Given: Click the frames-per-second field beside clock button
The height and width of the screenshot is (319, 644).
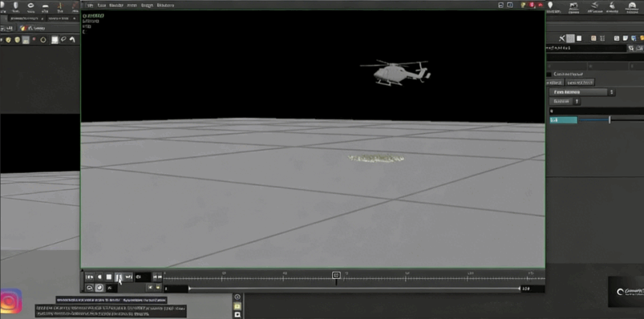Looking at the screenshot, I should pyautogui.click(x=111, y=289).
